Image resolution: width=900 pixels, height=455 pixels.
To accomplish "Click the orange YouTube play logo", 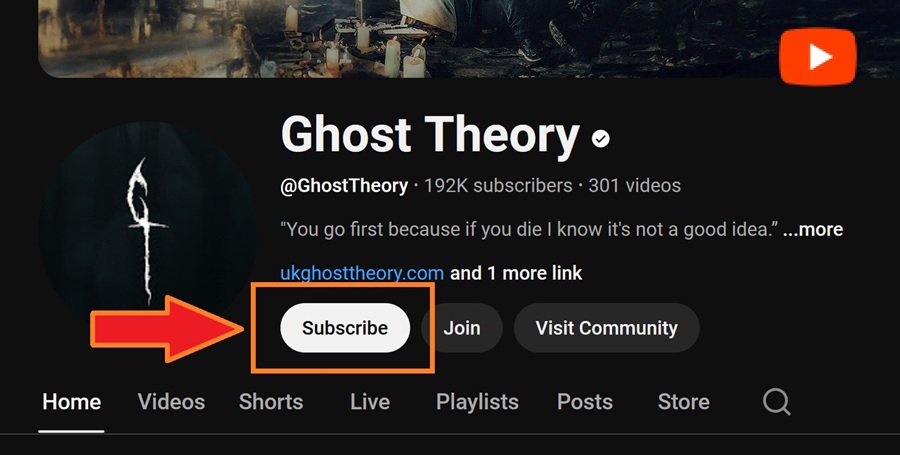I will (x=817, y=56).
